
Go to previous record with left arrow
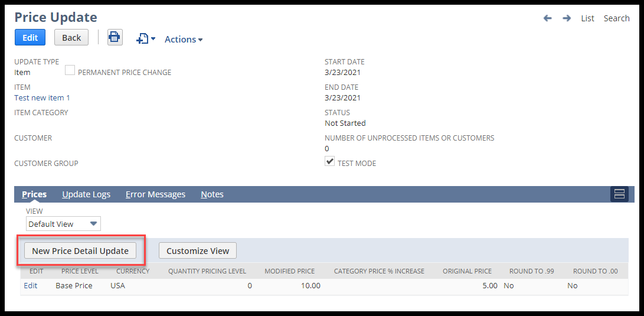(x=547, y=18)
